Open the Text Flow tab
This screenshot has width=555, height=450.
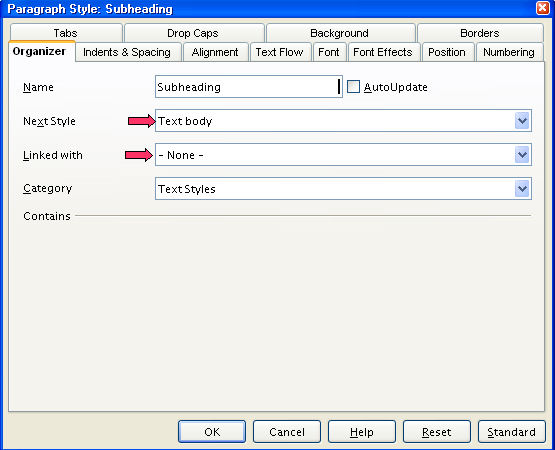280,52
